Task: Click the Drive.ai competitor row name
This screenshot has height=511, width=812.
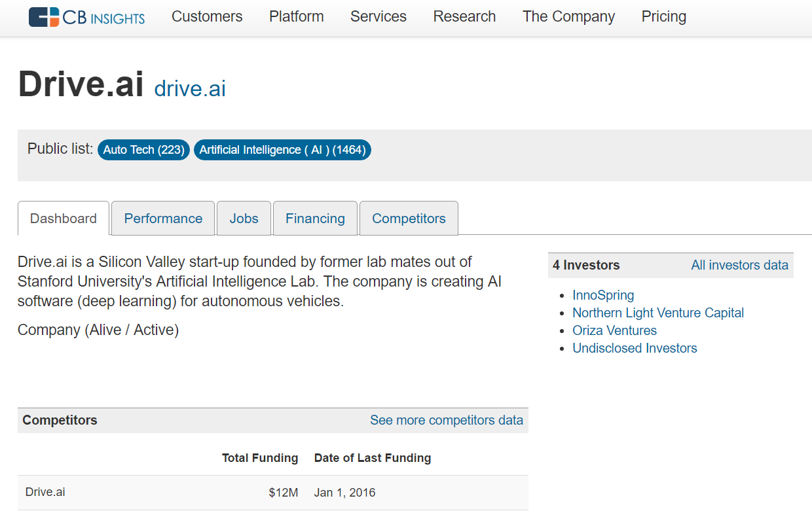Action: coord(45,492)
